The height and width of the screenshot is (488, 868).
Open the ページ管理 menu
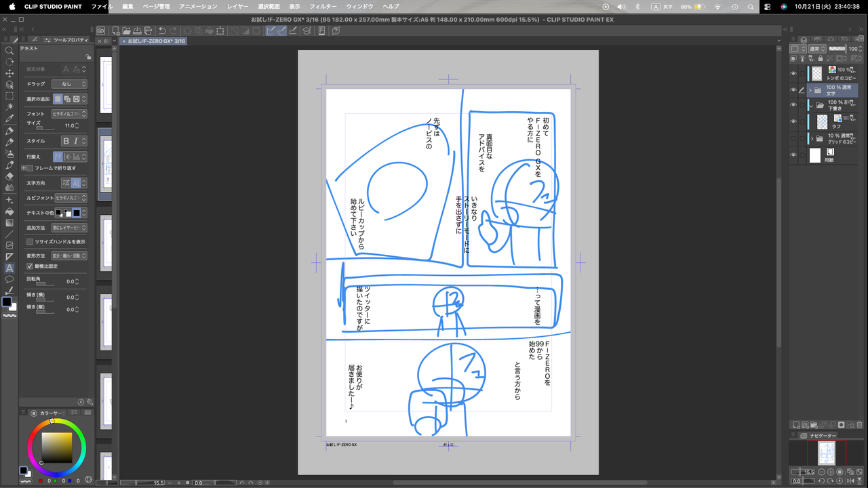coord(156,6)
